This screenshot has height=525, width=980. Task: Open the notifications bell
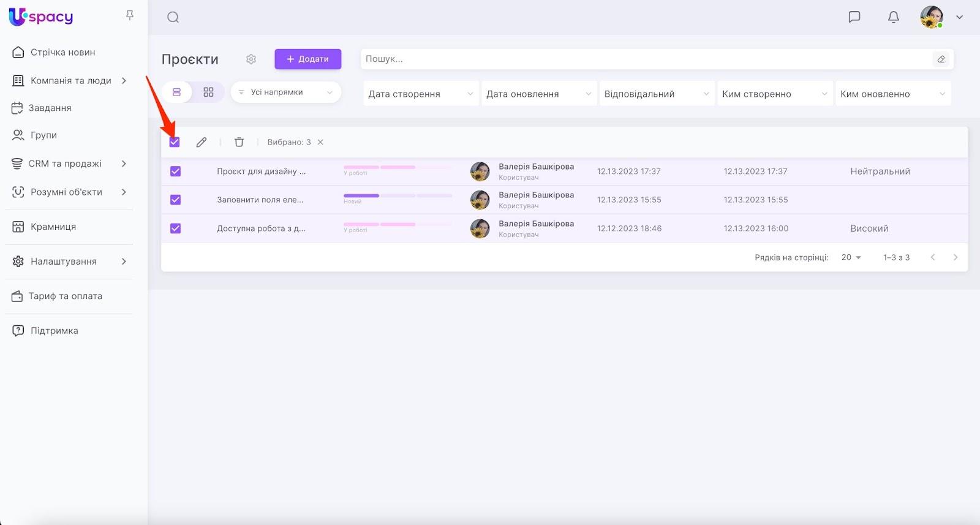[893, 17]
